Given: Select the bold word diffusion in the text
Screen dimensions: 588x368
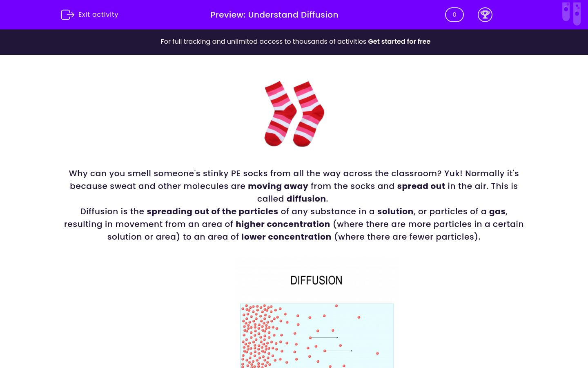Looking at the screenshot, I should [x=306, y=199].
